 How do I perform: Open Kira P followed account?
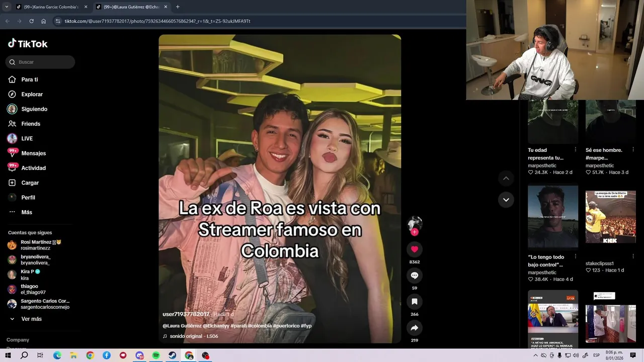coord(24,275)
